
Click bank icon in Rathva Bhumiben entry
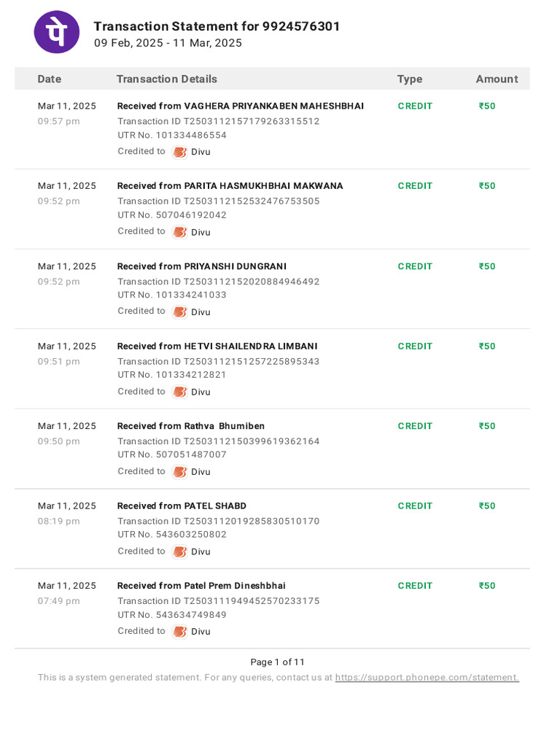coord(179,472)
